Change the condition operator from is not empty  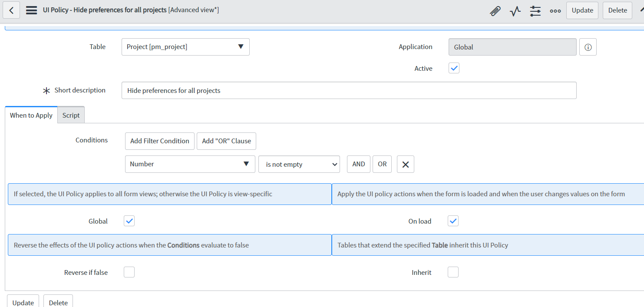[299, 164]
